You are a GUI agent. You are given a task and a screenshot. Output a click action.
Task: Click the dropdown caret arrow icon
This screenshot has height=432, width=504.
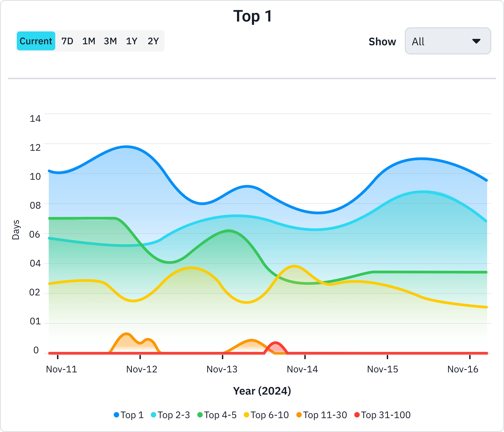476,41
